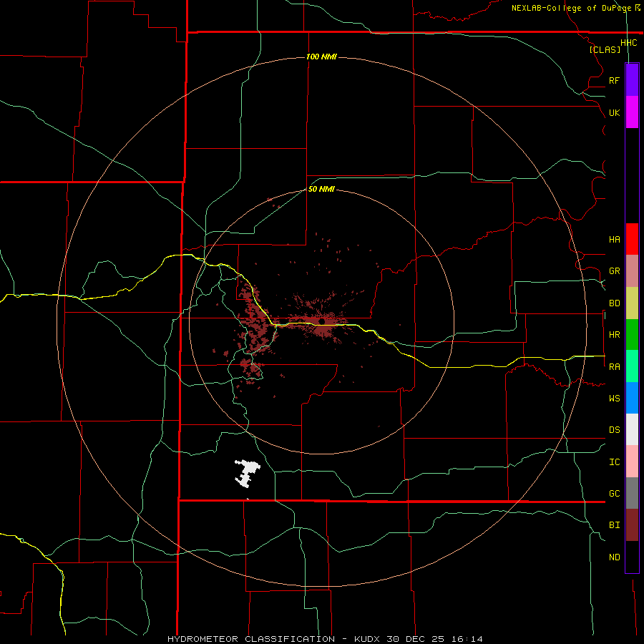The image size is (644, 644).
Task: Click the WS legend label
Action: click(614, 399)
